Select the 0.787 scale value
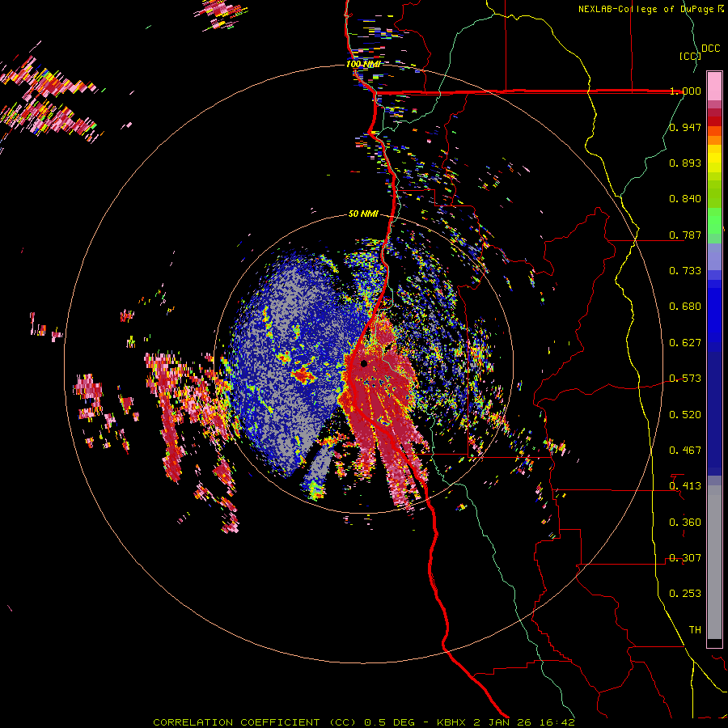728x728 pixels. 685,235
